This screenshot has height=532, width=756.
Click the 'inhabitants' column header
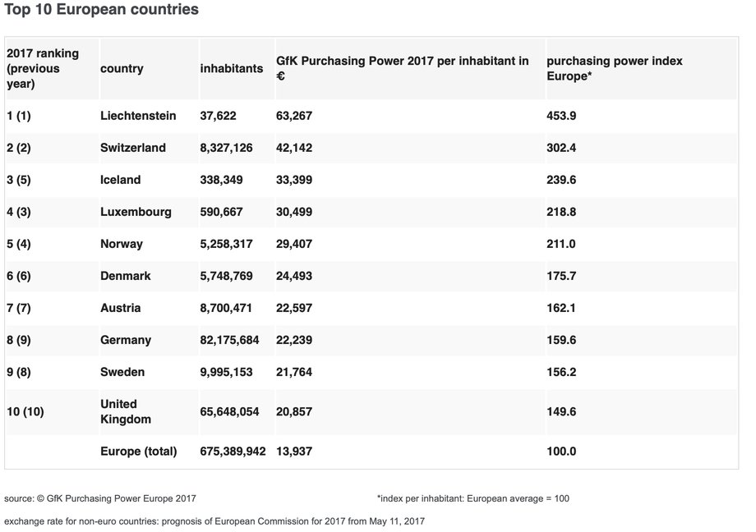coord(232,68)
